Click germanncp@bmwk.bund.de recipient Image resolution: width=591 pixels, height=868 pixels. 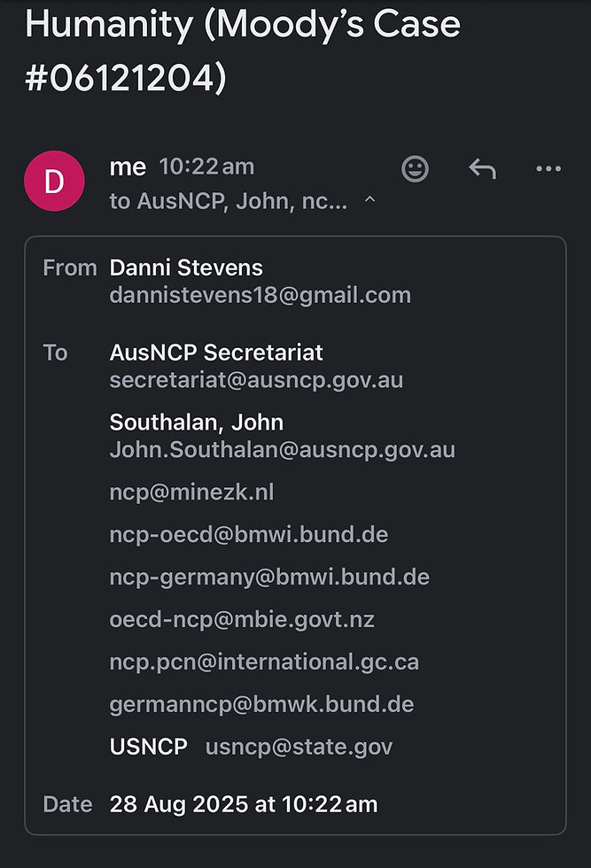261,704
